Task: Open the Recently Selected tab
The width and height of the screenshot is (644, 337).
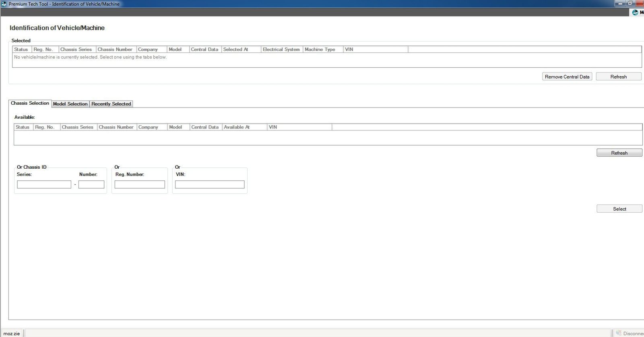Action: (111, 104)
